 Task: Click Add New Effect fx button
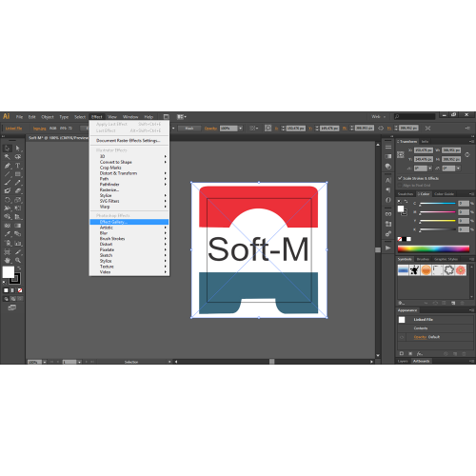420,353
